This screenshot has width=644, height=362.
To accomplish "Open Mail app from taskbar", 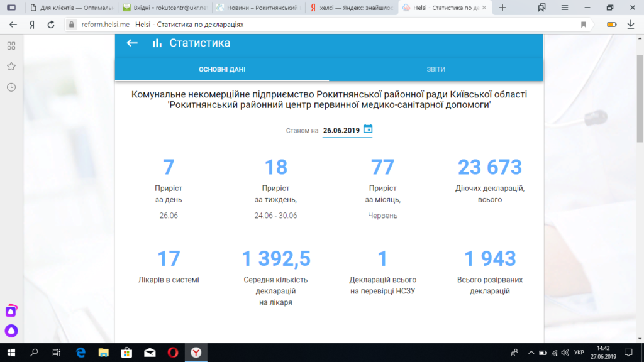I will pyautogui.click(x=150, y=353).
